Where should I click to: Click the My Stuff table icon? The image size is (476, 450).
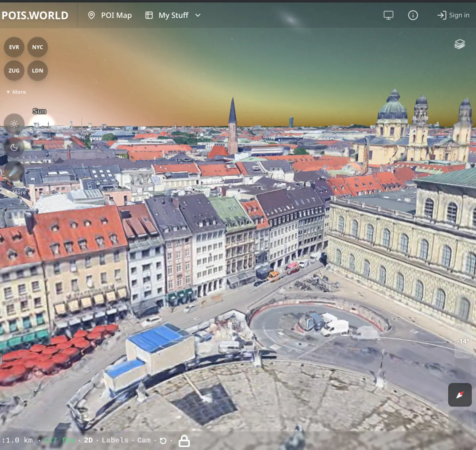tap(149, 15)
